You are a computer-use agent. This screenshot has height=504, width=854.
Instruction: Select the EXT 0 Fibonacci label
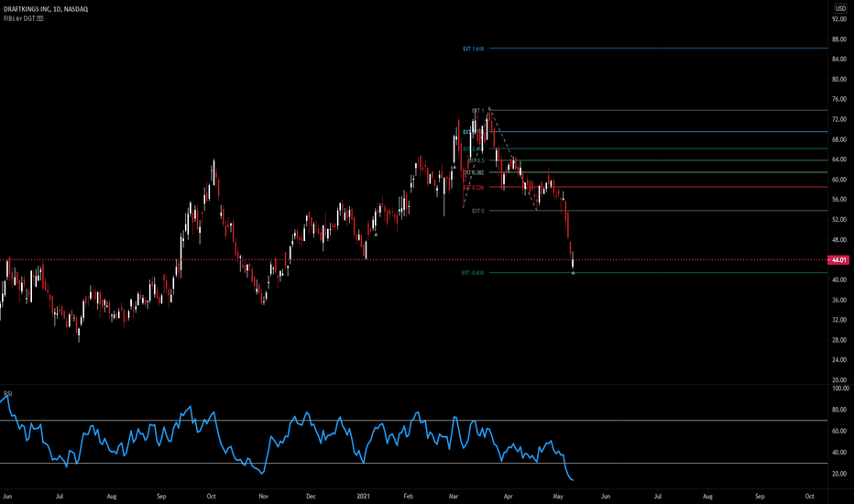(x=477, y=211)
